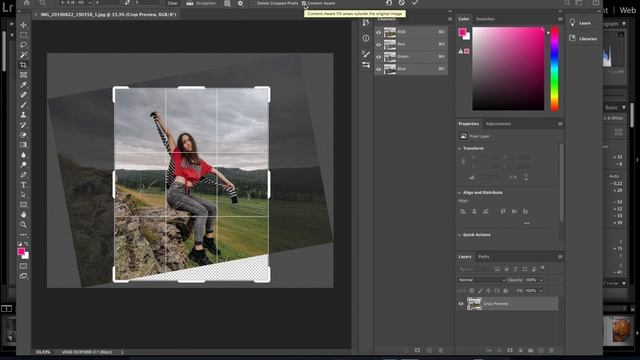Swap foreground and background colors

tap(27, 244)
